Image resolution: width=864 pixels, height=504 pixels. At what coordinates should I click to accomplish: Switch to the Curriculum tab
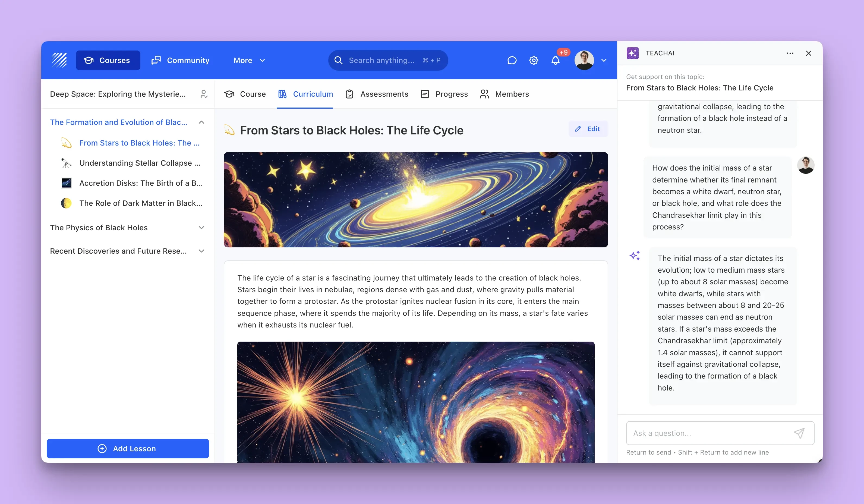point(305,94)
